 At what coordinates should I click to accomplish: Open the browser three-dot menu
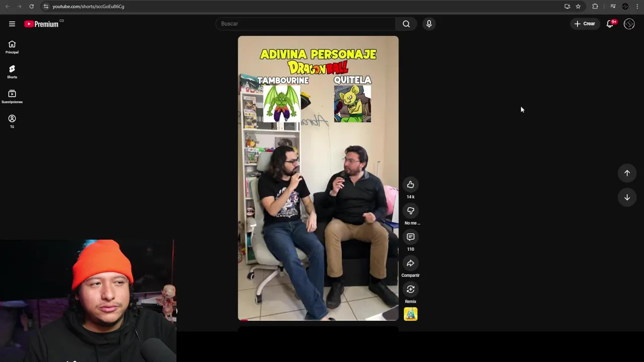coord(637,6)
